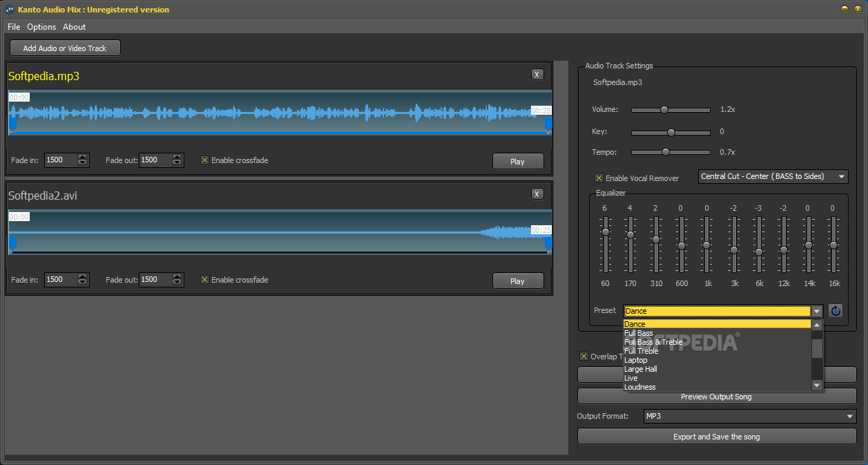
Task: Remove the Softpedia2.avi track with X
Action: point(537,194)
